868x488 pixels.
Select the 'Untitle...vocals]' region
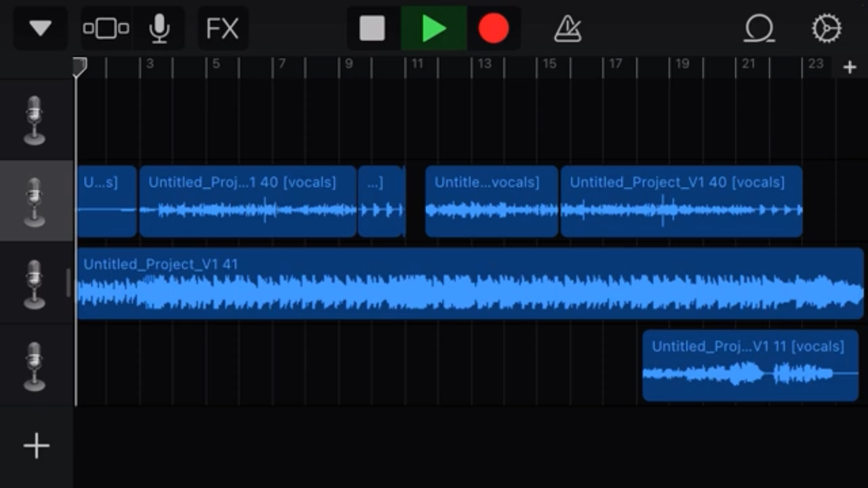pos(492,202)
